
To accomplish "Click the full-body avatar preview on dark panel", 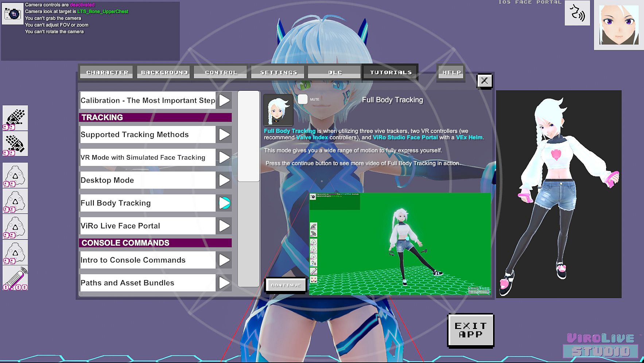I will (x=559, y=194).
